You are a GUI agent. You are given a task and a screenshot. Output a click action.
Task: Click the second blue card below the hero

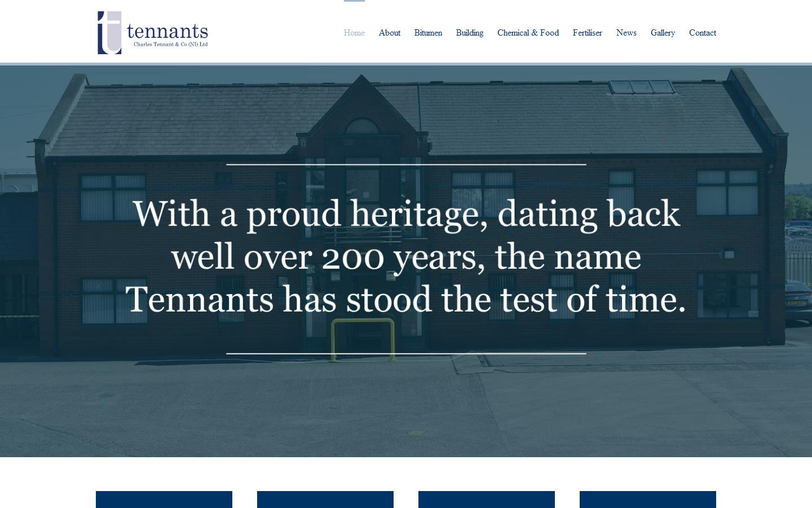pyautogui.click(x=325, y=500)
